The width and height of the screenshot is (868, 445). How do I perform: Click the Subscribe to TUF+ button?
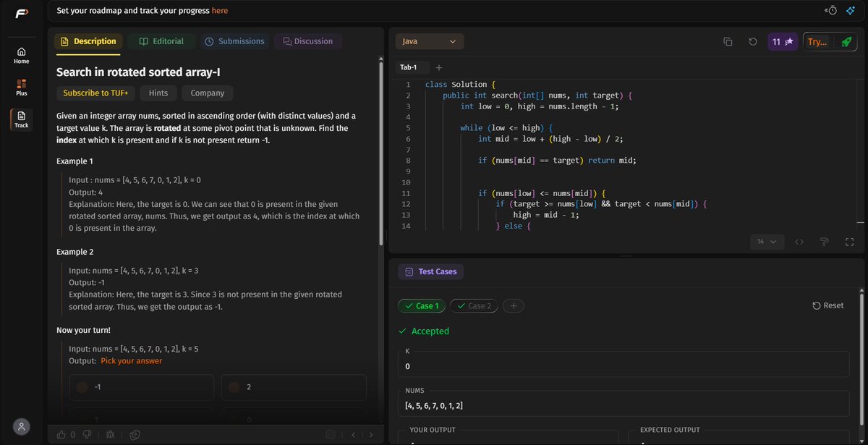click(95, 93)
